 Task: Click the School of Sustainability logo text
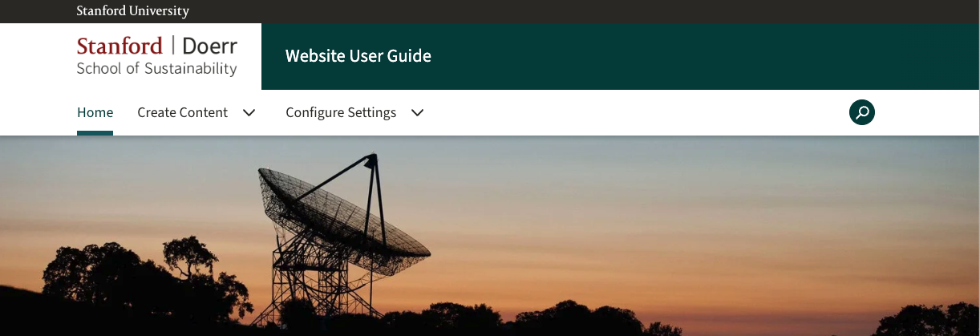156,69
